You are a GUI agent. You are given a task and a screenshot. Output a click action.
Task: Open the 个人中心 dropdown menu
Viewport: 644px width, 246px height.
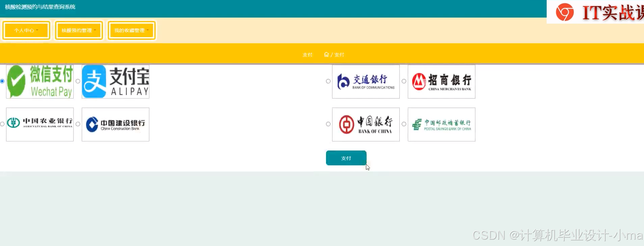pyautogui.click(x=26, y=30)
